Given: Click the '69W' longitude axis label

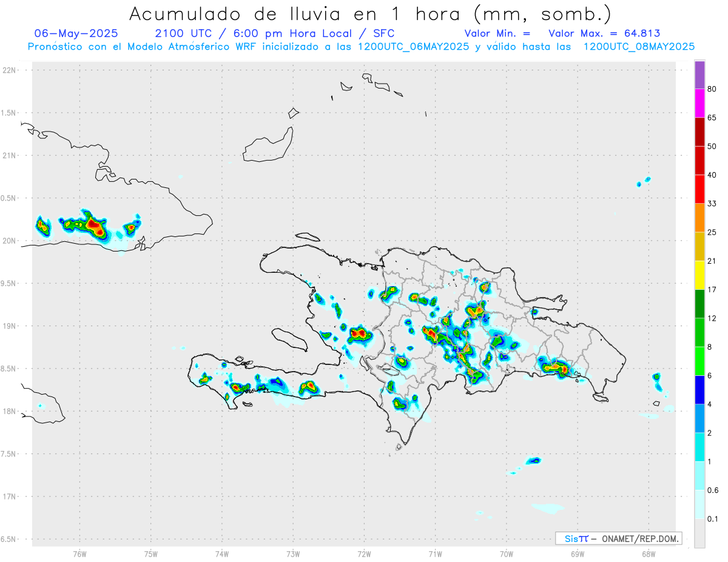Looking at the screenshot, I should click(x=578, y=554).
